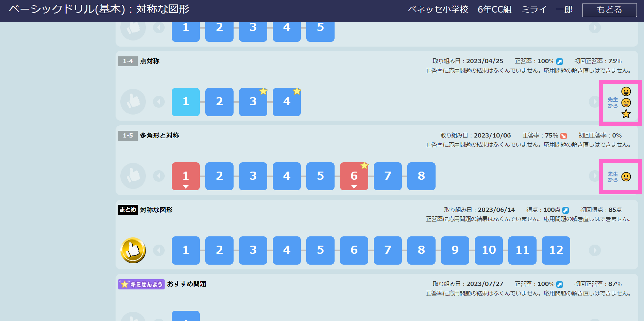Toggle the grey like thumb on 点対称 row
The height and width of the screenshot is (321, 644).
(x=133, y=102)
